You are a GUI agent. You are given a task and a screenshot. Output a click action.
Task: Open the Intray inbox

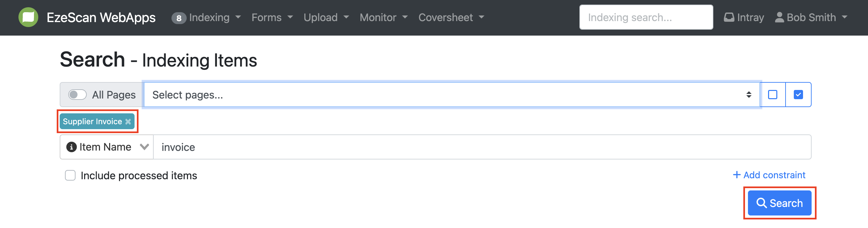tap(744, 17)
